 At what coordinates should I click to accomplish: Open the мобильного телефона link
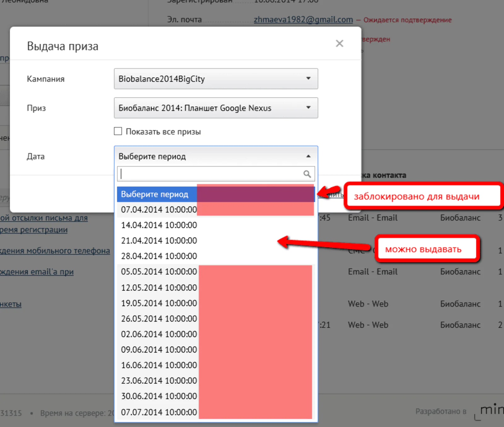click(x=55, y=251)
